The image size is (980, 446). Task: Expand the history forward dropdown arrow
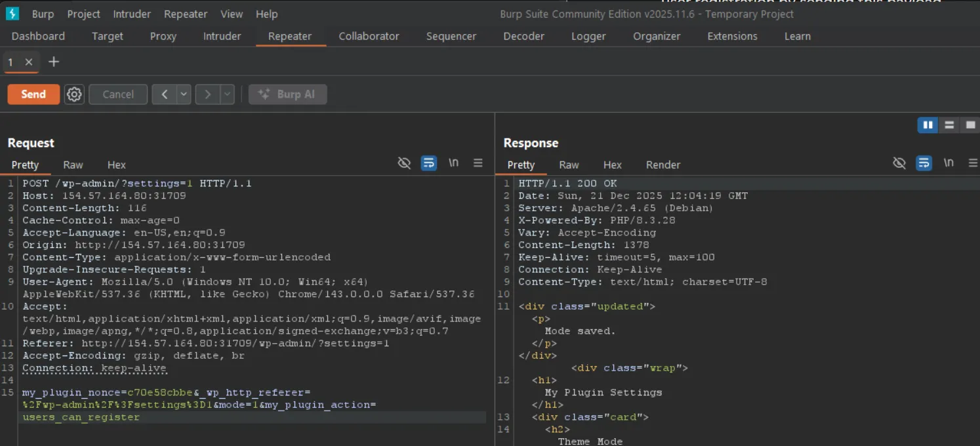point(227,94)
